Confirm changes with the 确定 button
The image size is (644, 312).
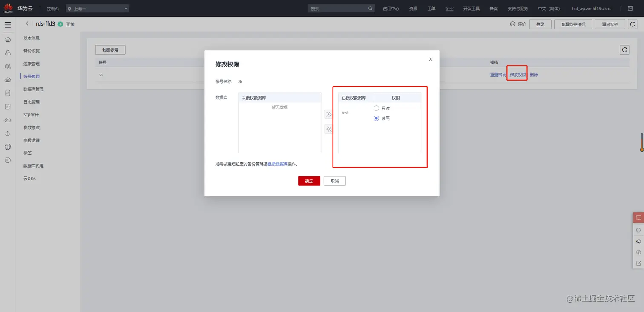pyautogui.click(x=309, y=181)
